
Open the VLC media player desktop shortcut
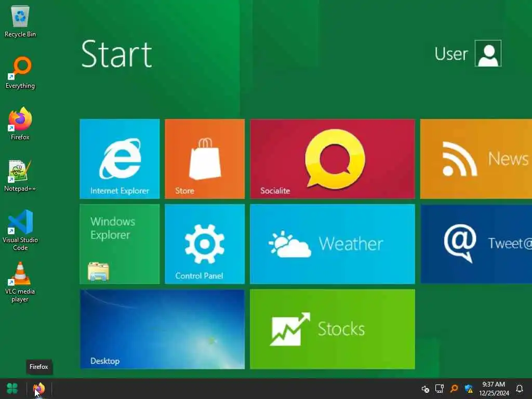tap(20, 282)
